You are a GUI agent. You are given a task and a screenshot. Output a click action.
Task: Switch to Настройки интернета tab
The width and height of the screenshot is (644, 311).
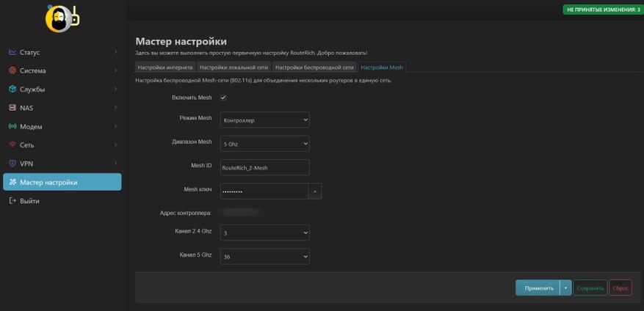pyautogui.click(x=165, y=67)
